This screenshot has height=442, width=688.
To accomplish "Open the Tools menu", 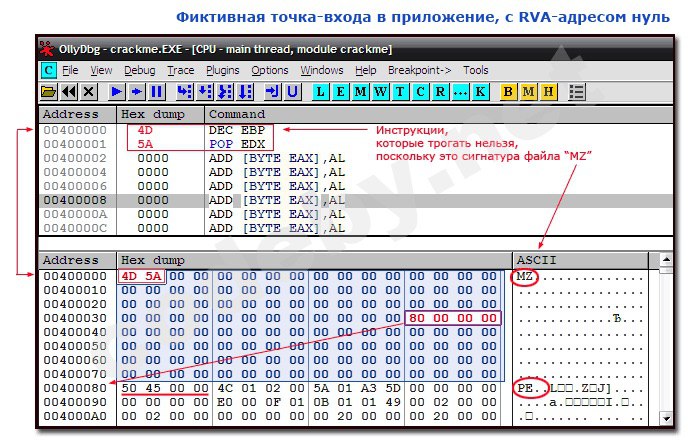I will coord(476,70).
